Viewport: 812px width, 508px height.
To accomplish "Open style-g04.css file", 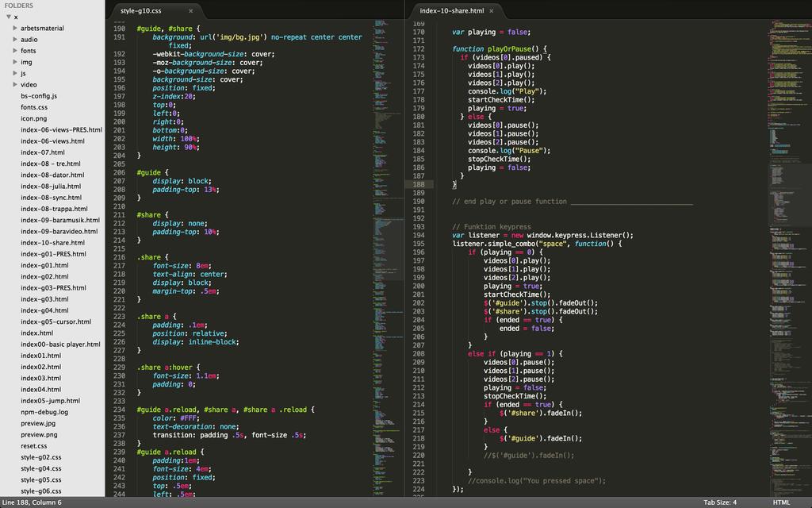I will (41, 468).
